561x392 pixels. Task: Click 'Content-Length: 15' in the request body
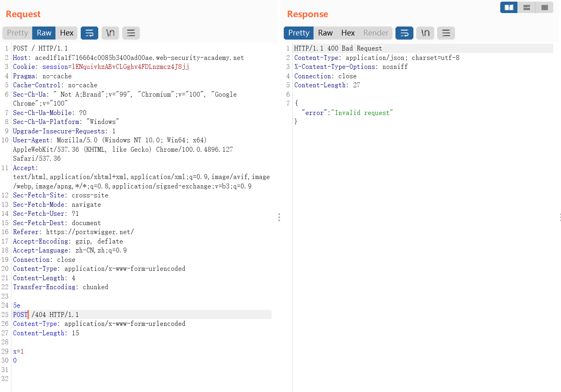(46, 333)
